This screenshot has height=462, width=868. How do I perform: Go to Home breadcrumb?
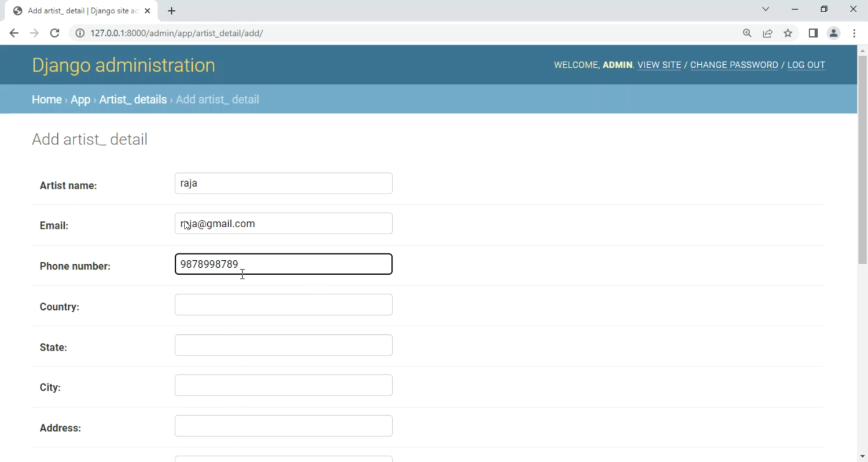46,99
